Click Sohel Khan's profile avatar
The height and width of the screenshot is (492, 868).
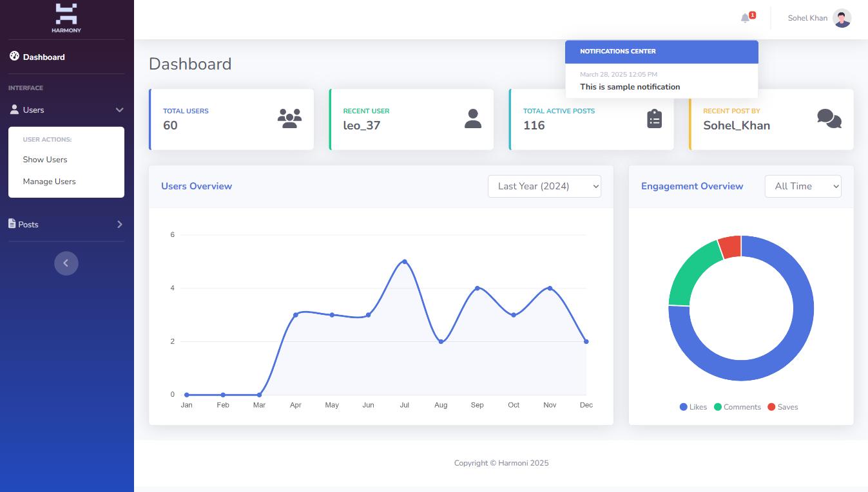coord(842,18)
